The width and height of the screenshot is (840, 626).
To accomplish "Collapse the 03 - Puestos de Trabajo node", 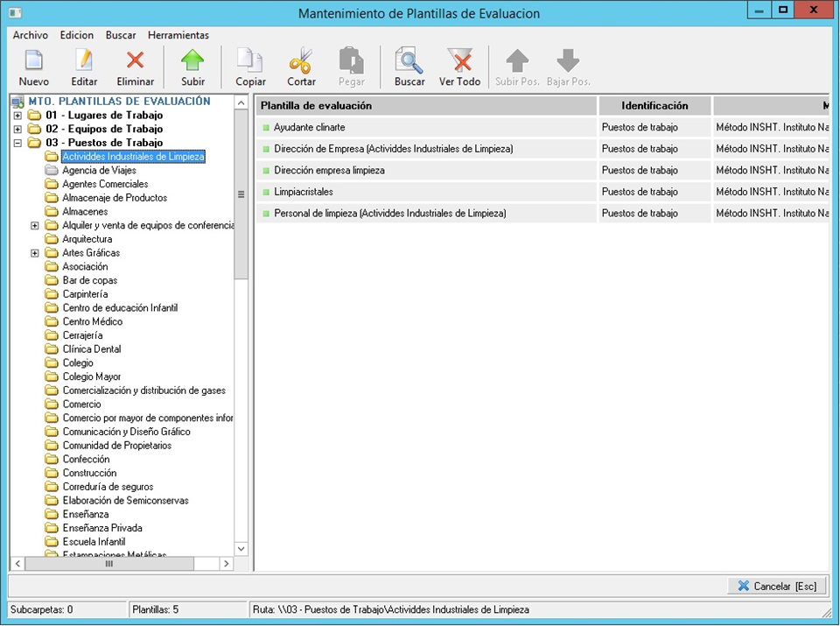I will (x=17, y=143).
